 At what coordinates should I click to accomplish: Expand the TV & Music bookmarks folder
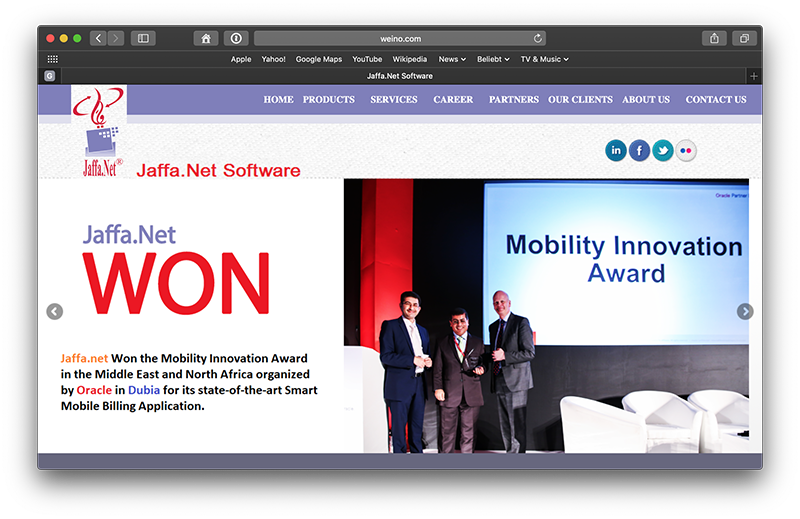pyautogui.click(x=544, y=59)
